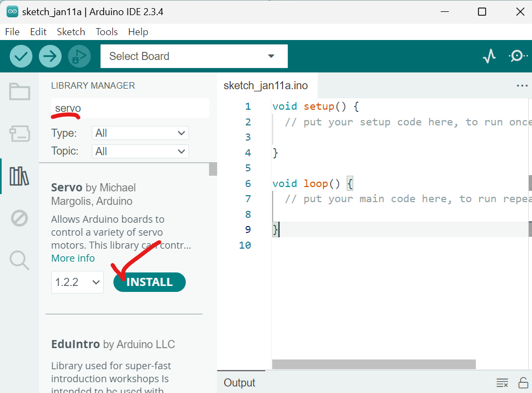Click line number 1 in the editor
Viewport: 532px width, 393px height.
pos(248,106)
